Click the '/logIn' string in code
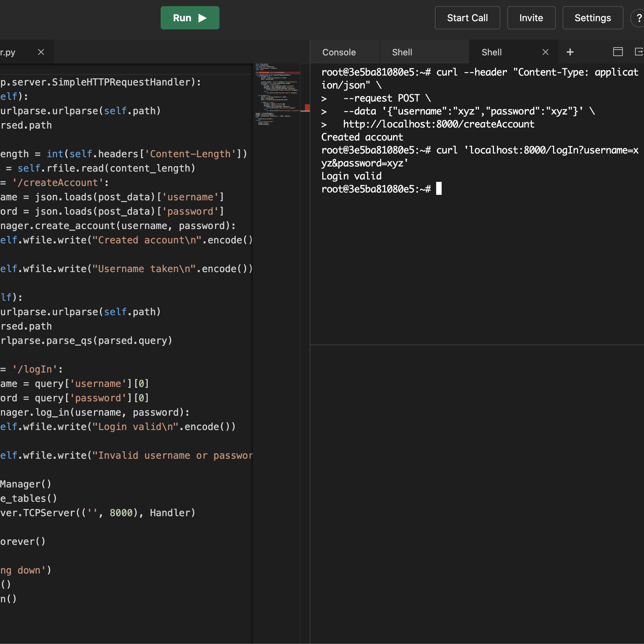Image resolution: width=644 pixels, height=644 pixels. tap(35, 369)
